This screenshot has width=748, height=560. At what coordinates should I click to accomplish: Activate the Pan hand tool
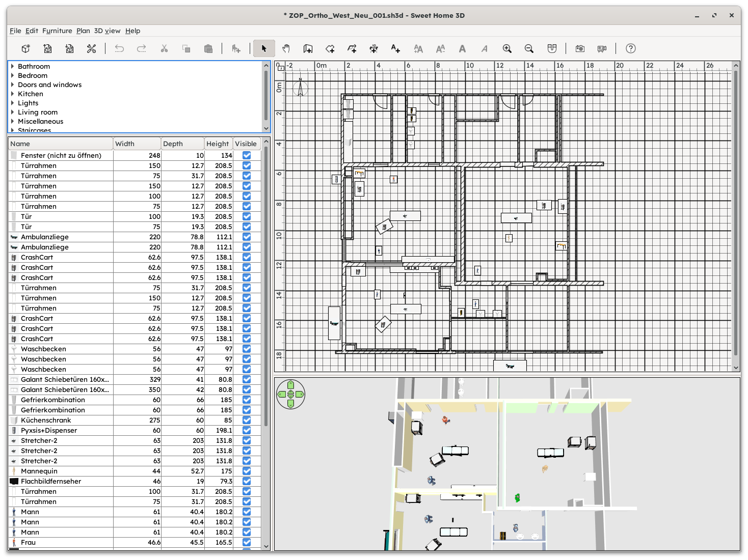286,49
